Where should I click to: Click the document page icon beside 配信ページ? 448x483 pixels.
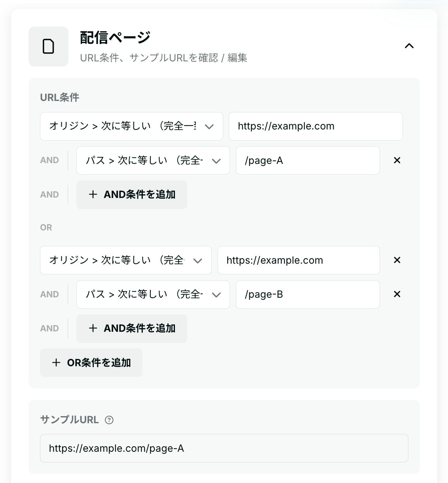[48, 46]
